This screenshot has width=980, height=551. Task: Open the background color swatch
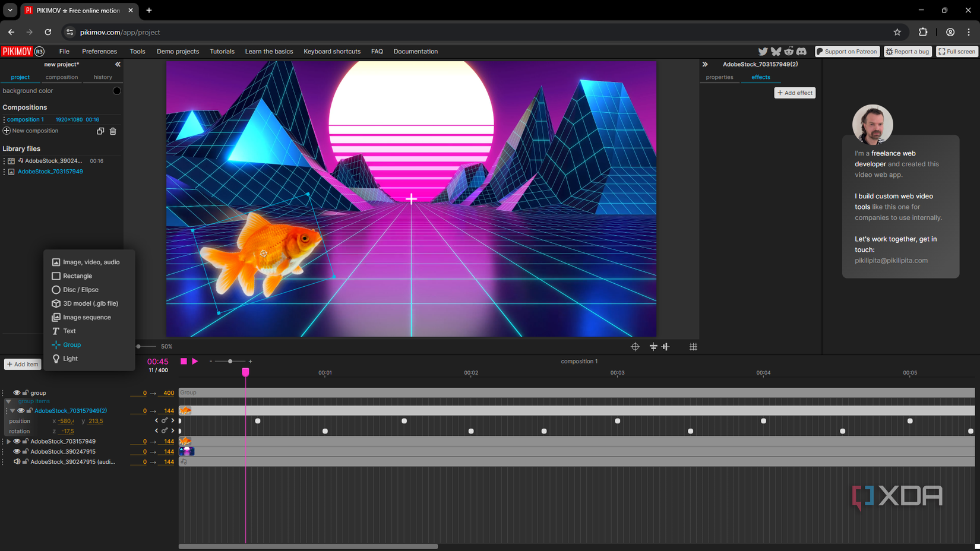click(116, 91)
